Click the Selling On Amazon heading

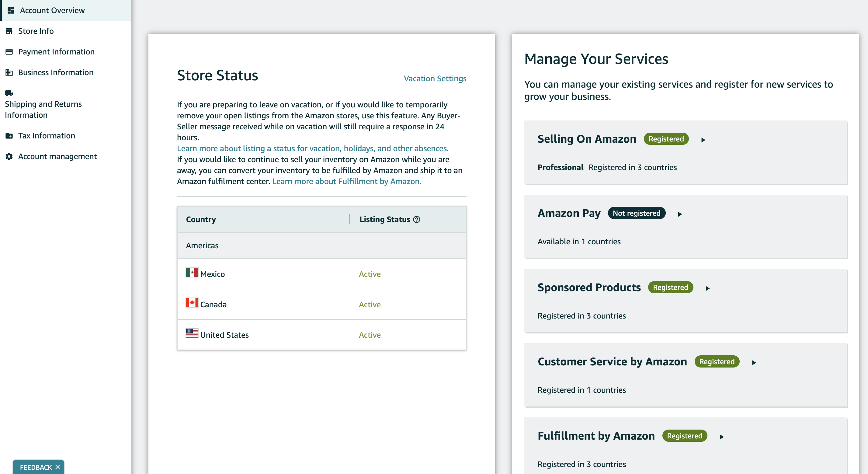click(x=587, y=139)
